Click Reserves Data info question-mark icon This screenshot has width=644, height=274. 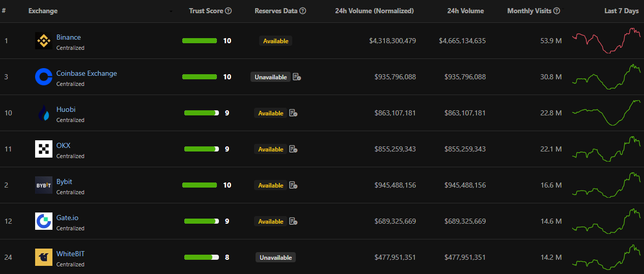[303, 11]
